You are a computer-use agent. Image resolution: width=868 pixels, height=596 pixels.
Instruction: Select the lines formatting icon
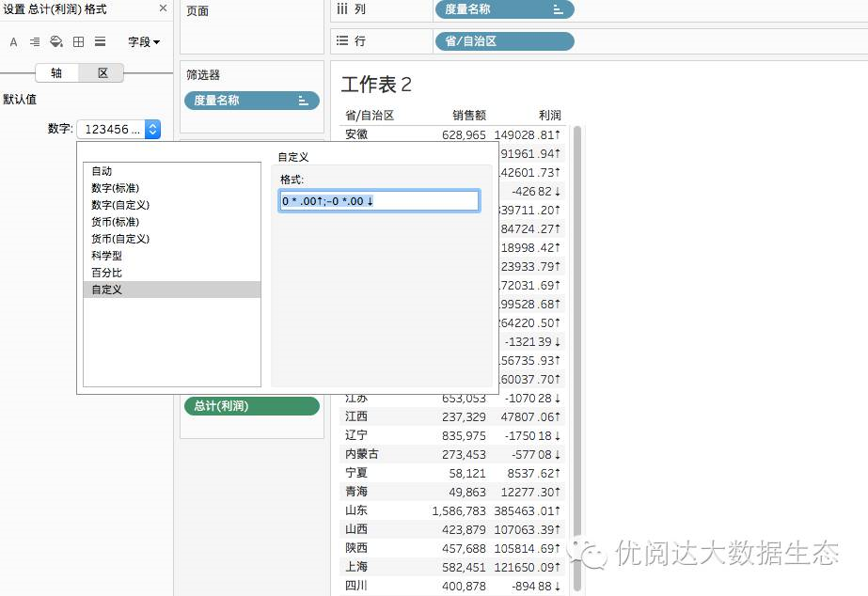(99, 41)
